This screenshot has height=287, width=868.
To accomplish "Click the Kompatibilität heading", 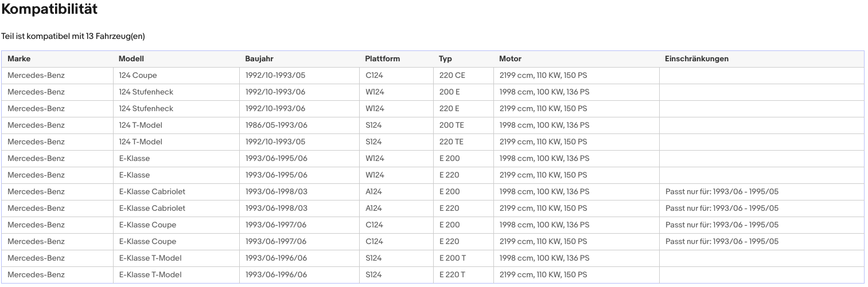I will [49, 9].
